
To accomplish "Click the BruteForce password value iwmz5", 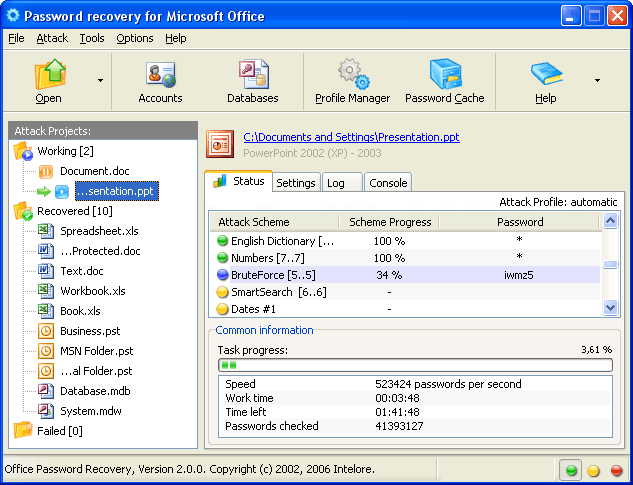I will tap(519, 275).
